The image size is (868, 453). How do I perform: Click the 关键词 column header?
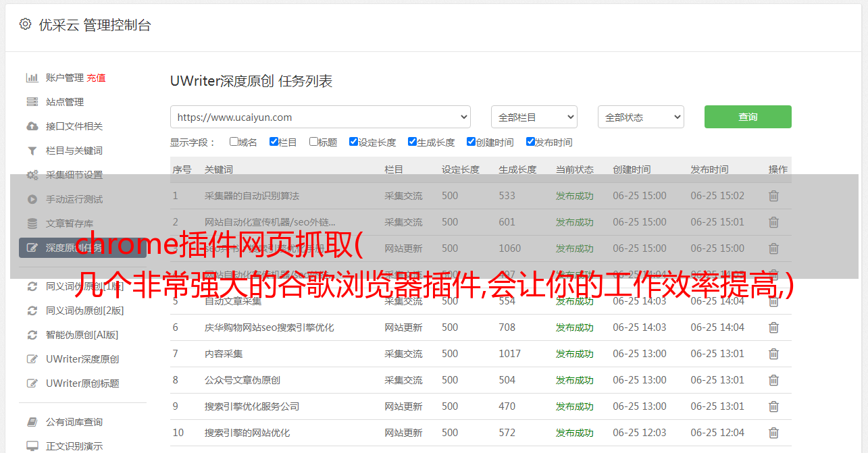click(219, 169)
